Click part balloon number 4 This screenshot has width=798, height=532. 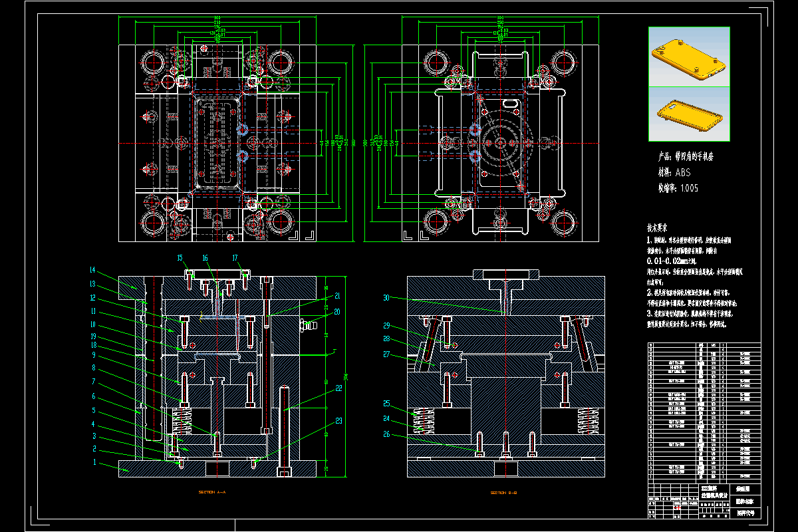[94, 424]
